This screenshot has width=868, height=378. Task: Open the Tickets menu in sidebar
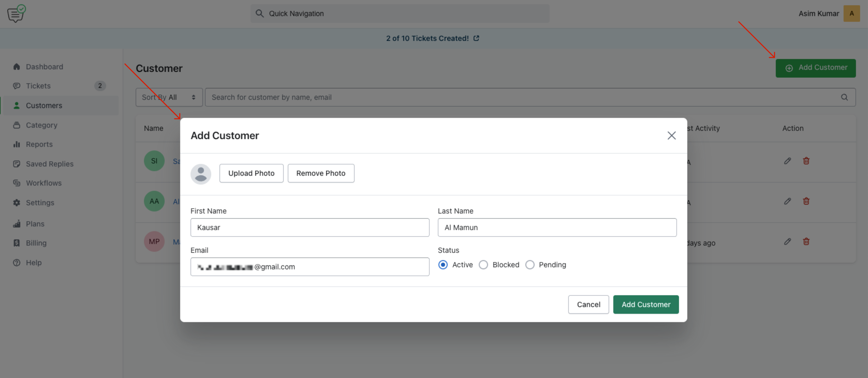tap(38, 86)
